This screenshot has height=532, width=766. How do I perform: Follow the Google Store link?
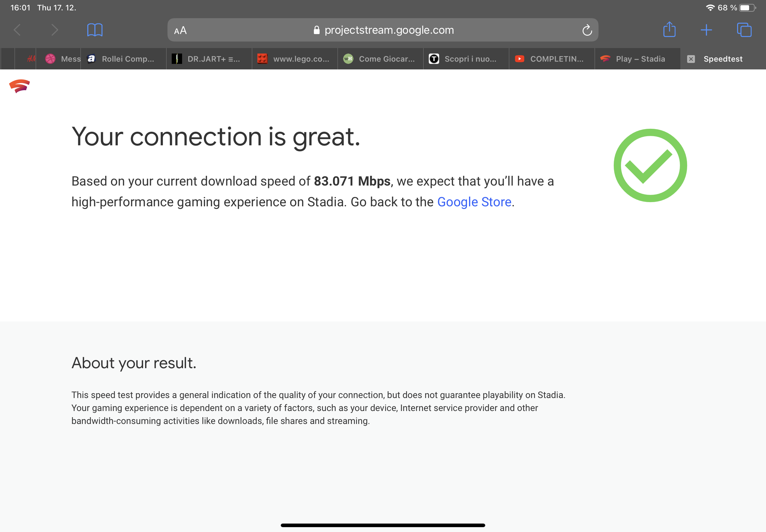click(474, 202)
